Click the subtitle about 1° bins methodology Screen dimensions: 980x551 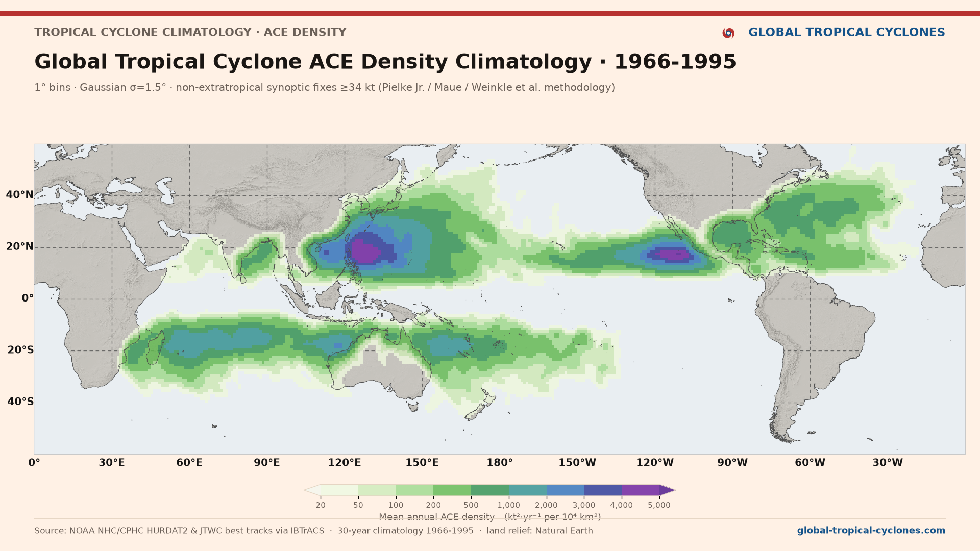point(325,88)
